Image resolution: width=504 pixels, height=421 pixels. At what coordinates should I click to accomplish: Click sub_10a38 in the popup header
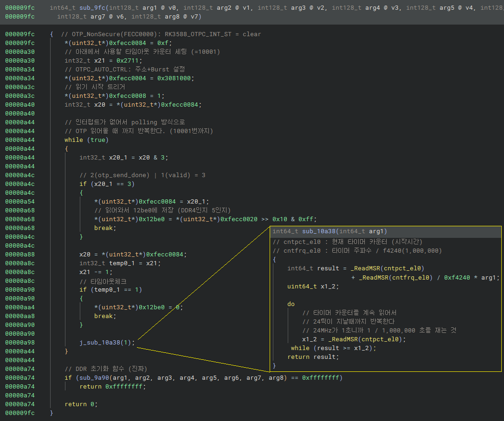coord(319,231)
